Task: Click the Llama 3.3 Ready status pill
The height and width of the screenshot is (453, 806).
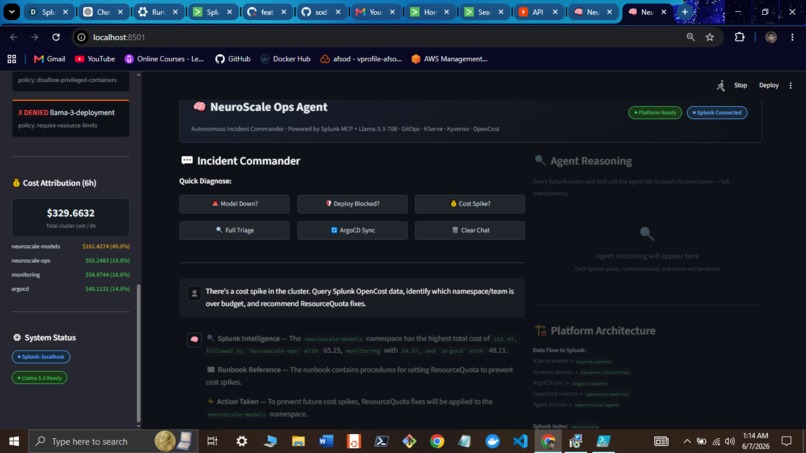Action: 40,378
